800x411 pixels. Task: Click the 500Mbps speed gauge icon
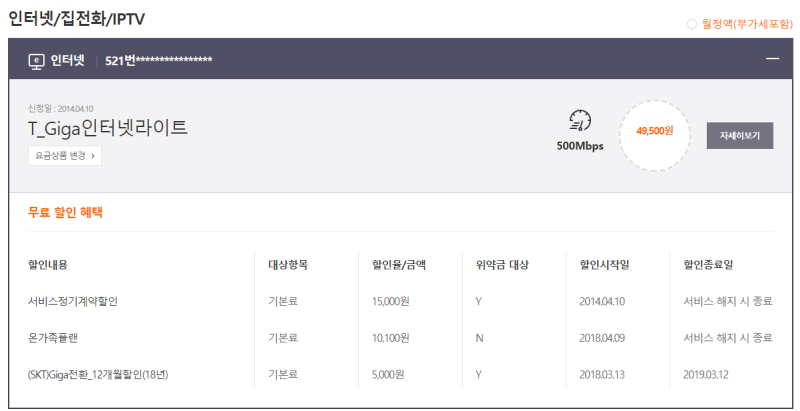[x=580, y=122]
